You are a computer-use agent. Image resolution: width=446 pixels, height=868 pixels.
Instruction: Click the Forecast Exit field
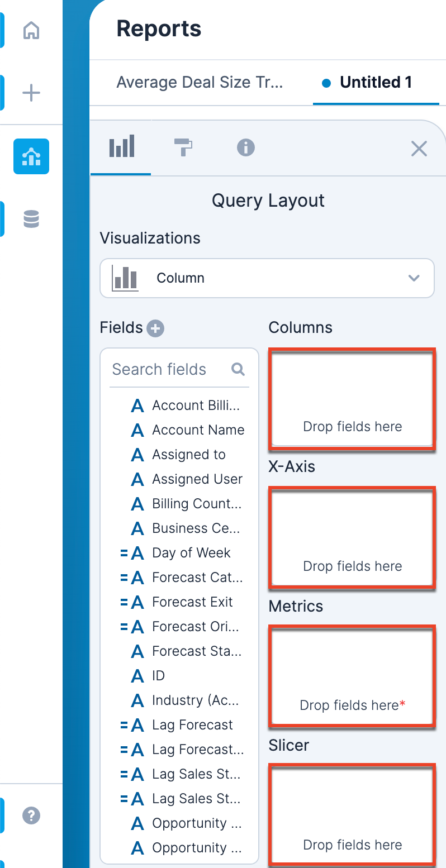(x=192, y=602)
